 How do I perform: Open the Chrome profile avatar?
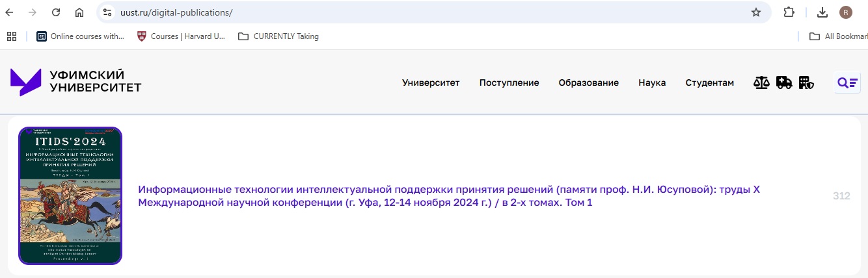tap(846, 12)
